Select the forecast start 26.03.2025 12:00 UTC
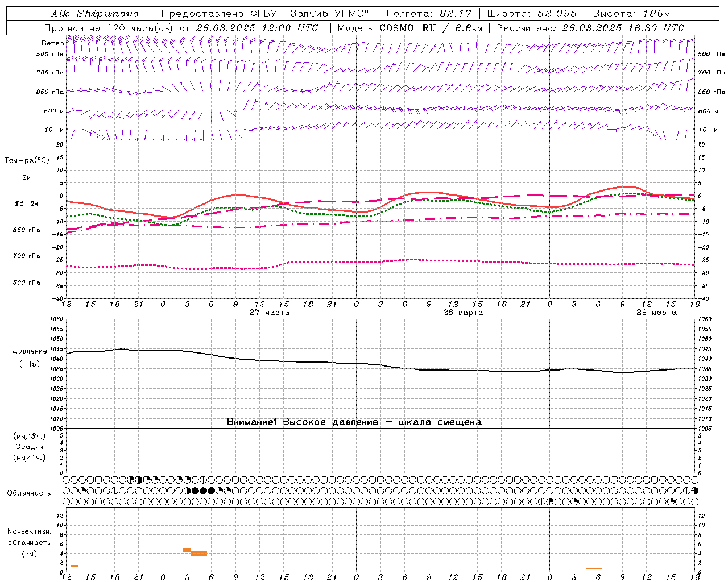This screenshot has height=582, width=728. pyautogui.click(x=257, y=28)
